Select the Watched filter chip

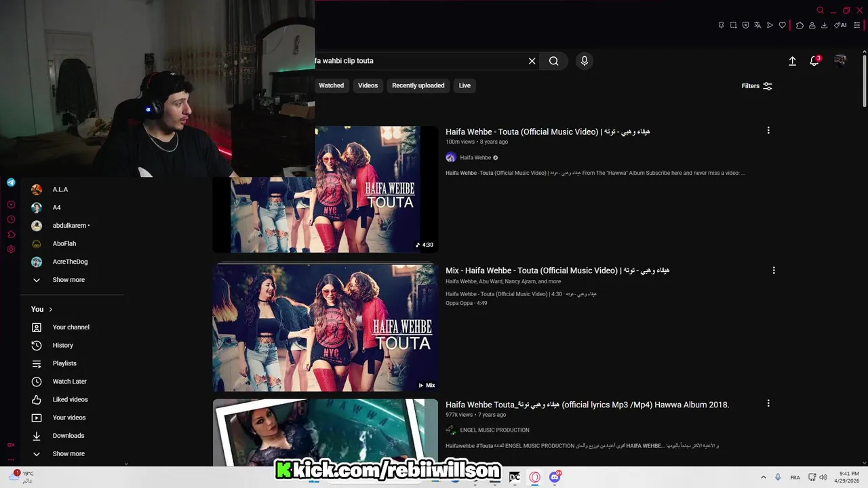tap(332, 85)
